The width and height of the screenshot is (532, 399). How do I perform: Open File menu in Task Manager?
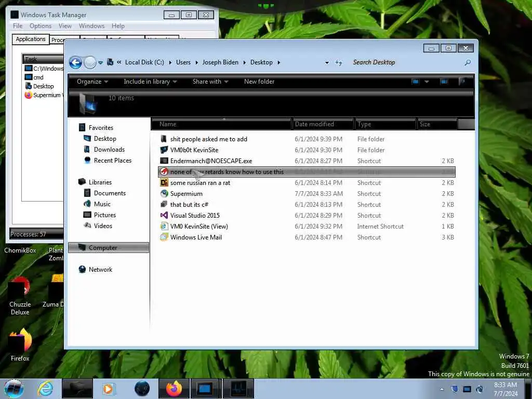pos(18,26)
